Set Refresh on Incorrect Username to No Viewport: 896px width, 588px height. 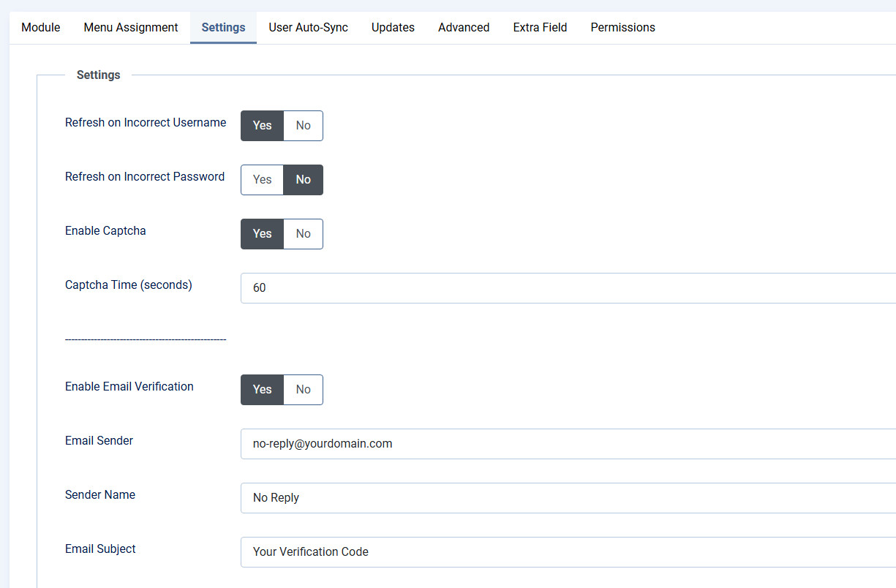[x=303, y=126]
